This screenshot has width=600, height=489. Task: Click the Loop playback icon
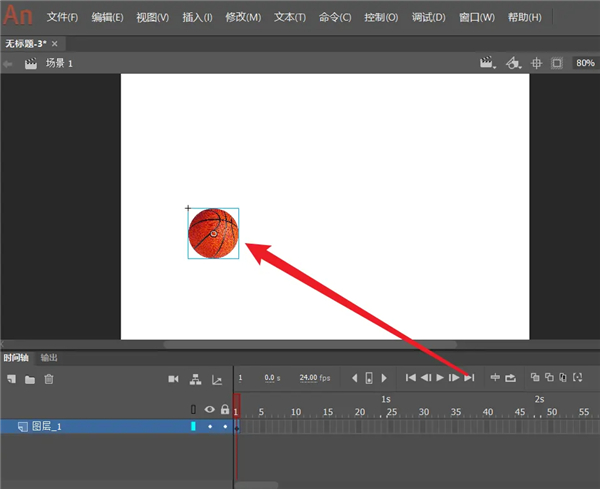coord(510,378)
